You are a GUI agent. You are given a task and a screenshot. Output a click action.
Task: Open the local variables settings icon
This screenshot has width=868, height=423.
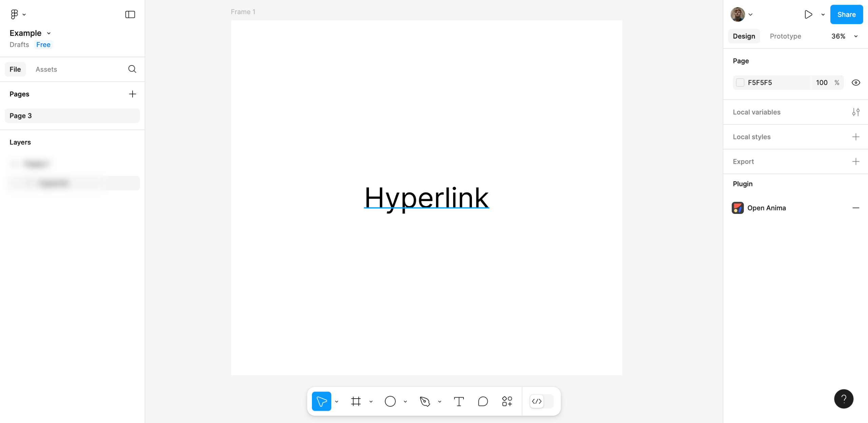click(856, 112)
